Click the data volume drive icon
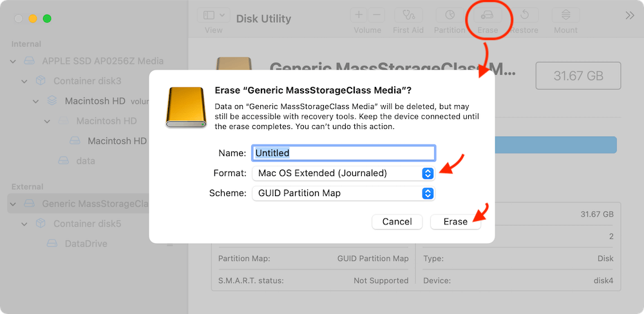This screenshot has width=644, height=314. (63, 161)
